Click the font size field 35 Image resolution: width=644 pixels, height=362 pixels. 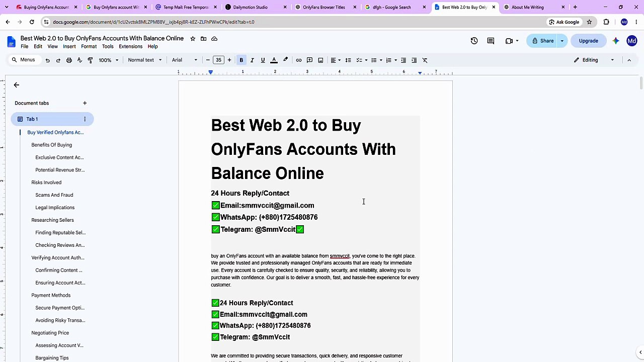pos(218,60)
